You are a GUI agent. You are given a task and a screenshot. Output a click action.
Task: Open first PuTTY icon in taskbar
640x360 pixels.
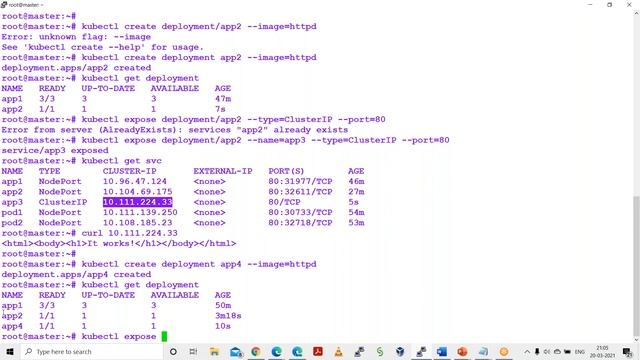359,351
